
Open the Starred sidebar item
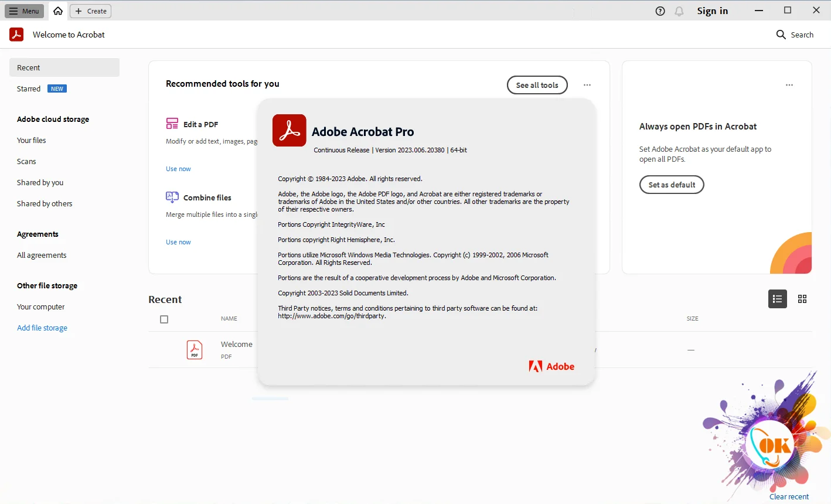[x=29, y=88]
